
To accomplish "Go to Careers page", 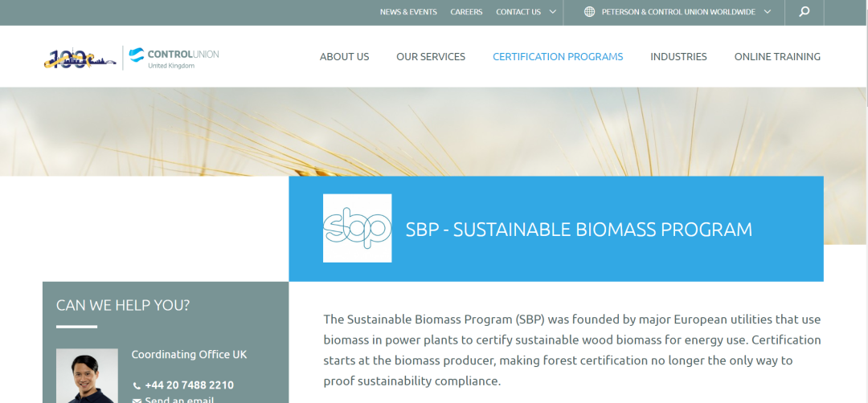I will [x=466, y=11].
